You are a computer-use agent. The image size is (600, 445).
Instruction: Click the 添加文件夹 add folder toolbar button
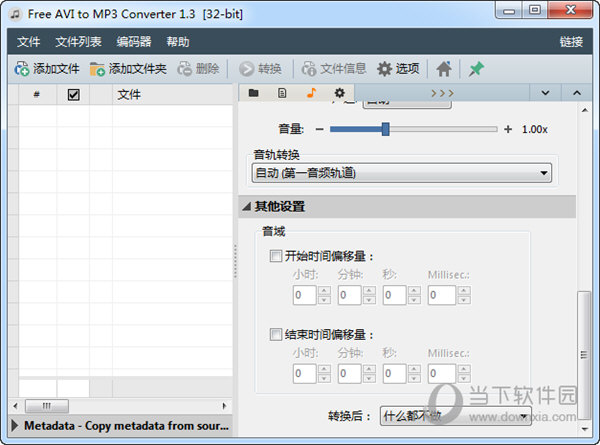point(128,69)
